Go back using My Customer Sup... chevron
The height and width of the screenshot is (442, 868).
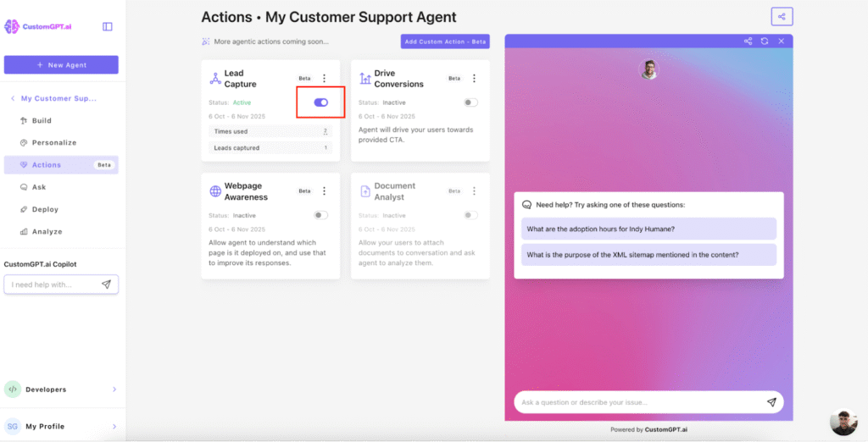pyautogui.click(x=13, y=98)
